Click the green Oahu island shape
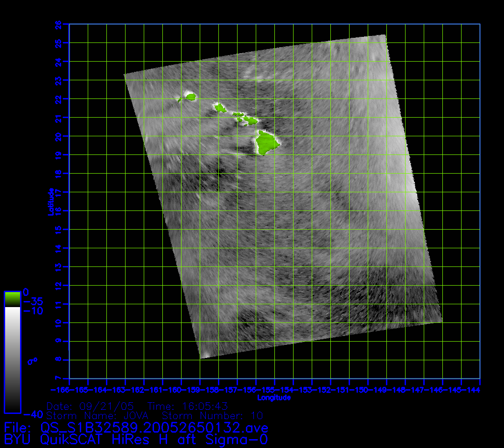Screen dimensions: 504x448 tap(220, 108)
